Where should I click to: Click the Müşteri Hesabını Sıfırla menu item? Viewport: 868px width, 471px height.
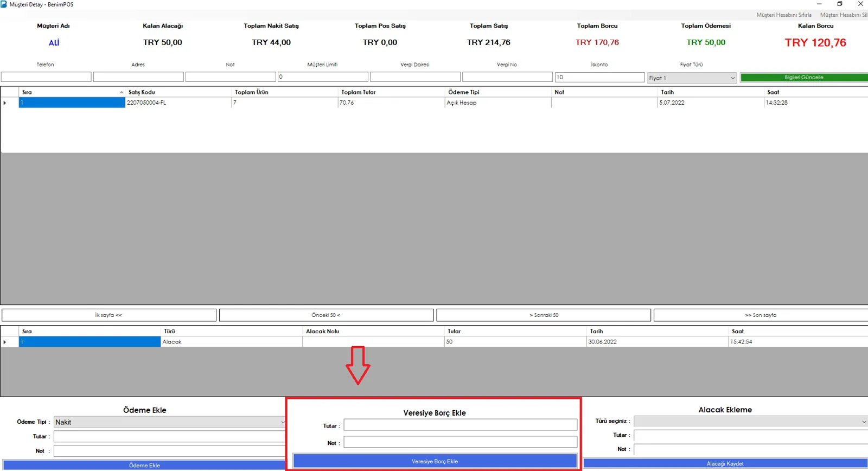tap(784, 15)
